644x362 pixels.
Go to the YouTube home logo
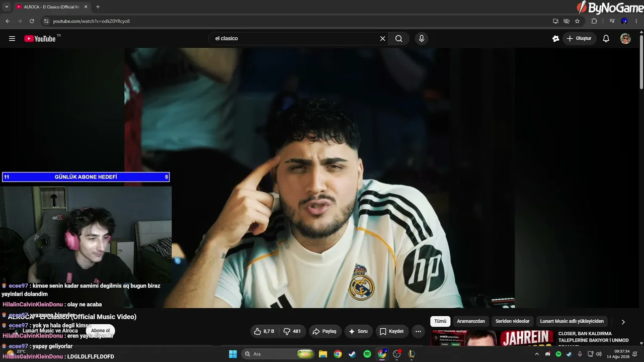pyautogui.click(x=40, y=39)
